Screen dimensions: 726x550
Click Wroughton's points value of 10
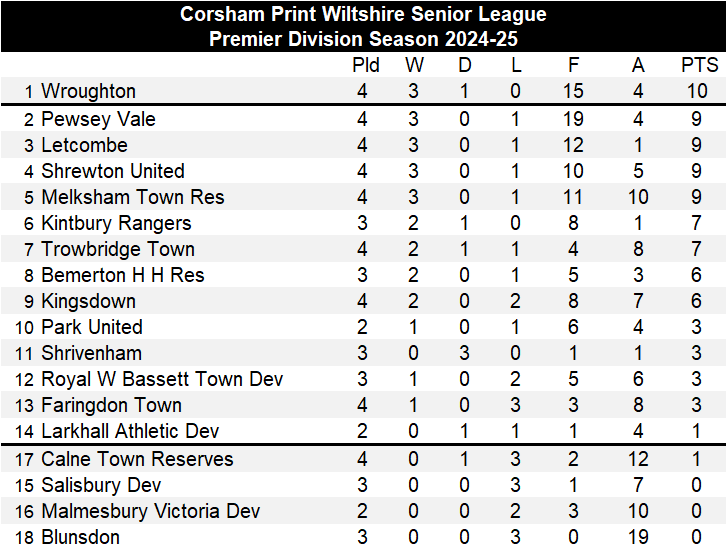click(x=697, y=91)
